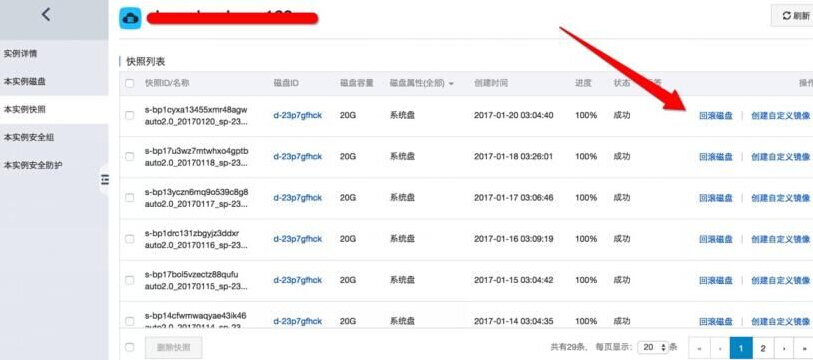
Task: Open disk link d-23p7gfhck for 2017-01-14 snapshot
Action: (298, 321)
